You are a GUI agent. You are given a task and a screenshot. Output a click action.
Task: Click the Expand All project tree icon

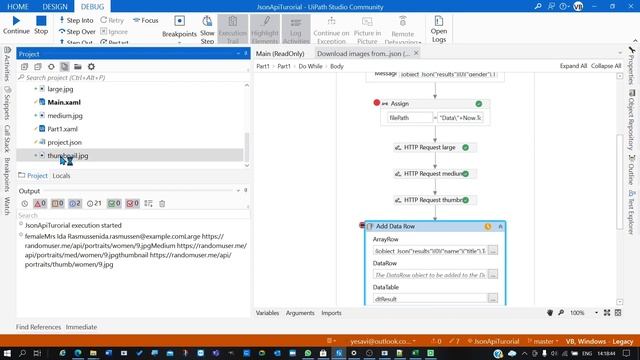point(24,67)
